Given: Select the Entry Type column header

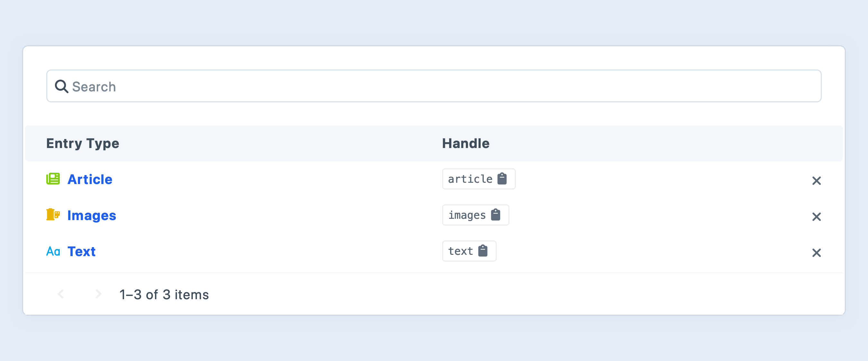Looking at the screenshot, I should [x=83, y=143].
